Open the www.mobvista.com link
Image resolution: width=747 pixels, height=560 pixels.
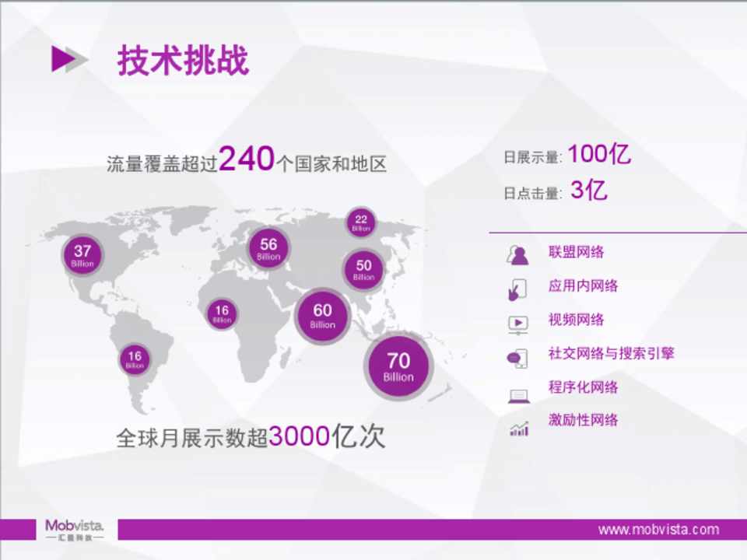click(658, 530)
